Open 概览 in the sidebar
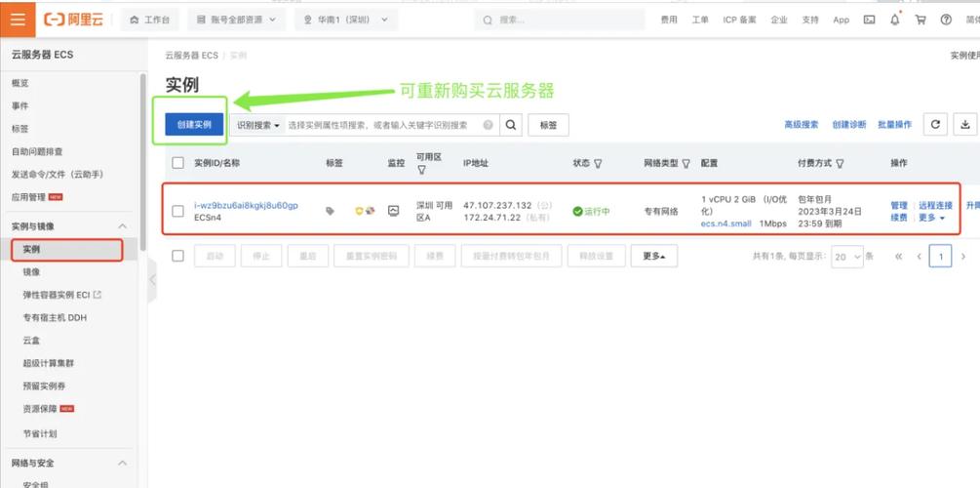 click(20, 83)
